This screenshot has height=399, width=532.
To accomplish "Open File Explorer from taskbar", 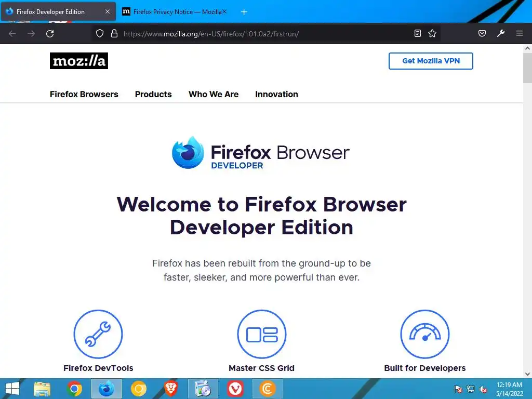I will point(42,389).
